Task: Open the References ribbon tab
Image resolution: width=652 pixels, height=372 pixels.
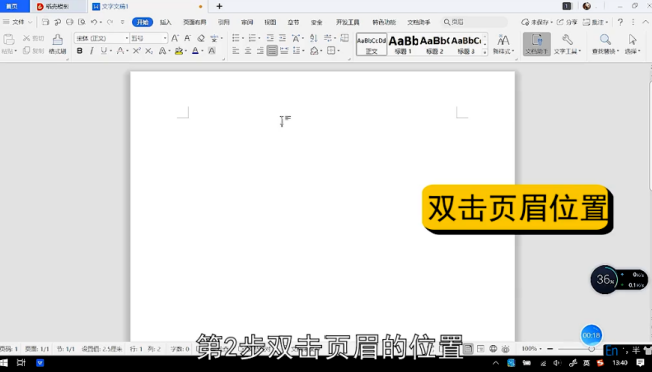Action: coord(224,22)
